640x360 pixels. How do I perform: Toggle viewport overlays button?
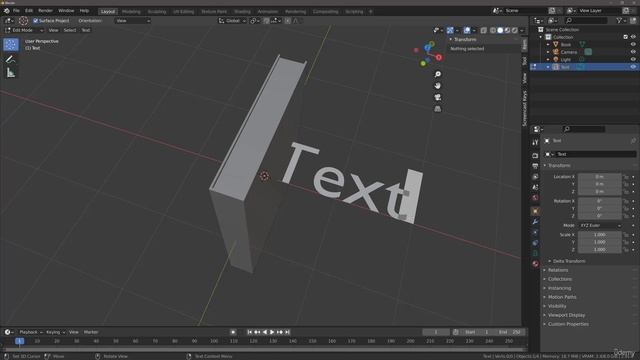[467, 31]
